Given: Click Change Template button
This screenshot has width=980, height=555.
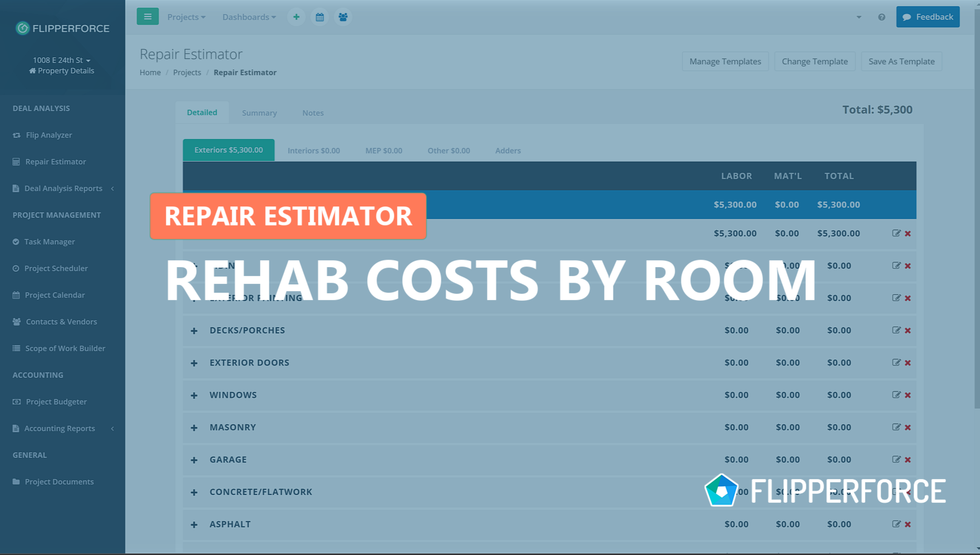Looking at the screenshot, I should click(814, 61).
